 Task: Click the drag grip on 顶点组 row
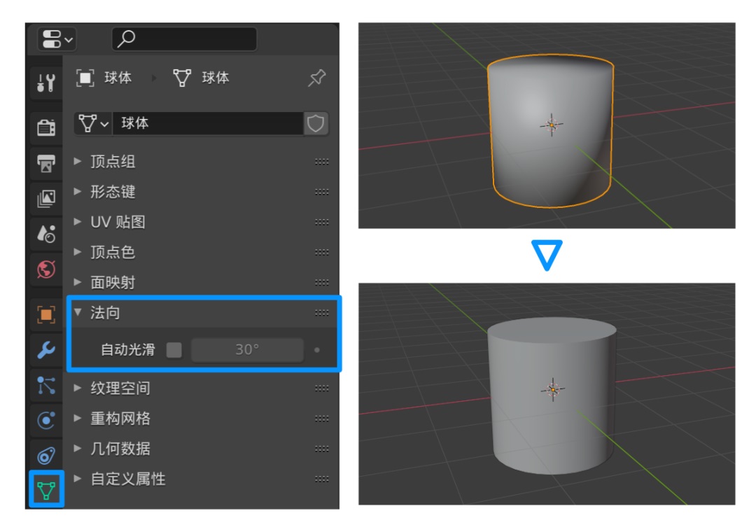(321, 162)
